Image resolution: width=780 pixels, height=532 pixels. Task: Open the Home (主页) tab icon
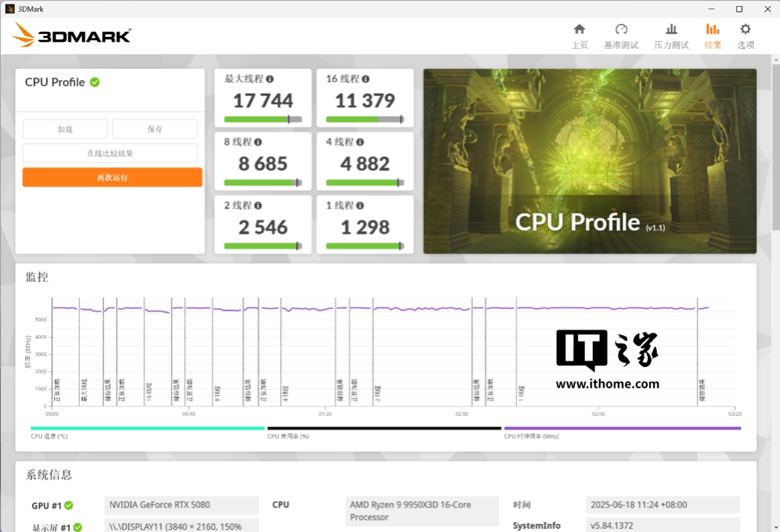(x=579, y=30)
